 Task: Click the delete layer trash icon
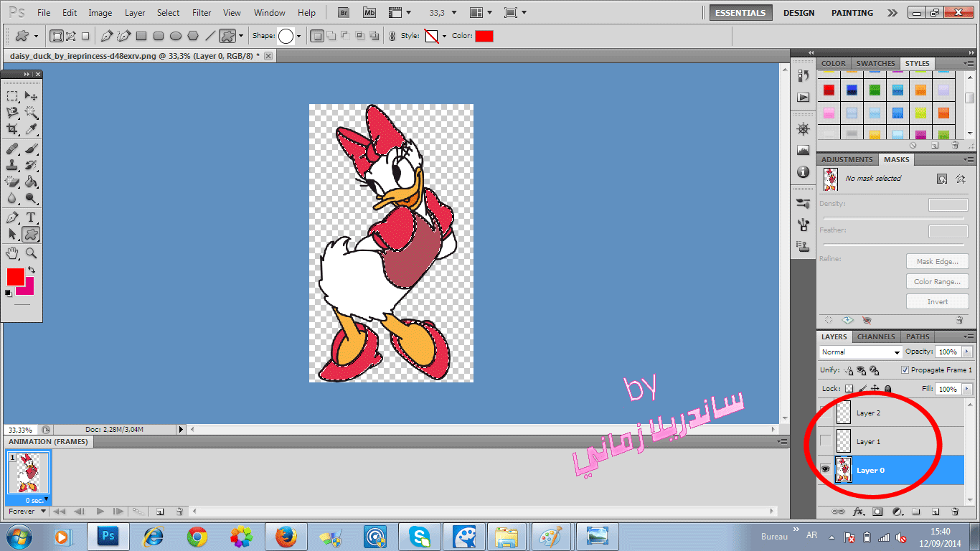coord(955,512)
